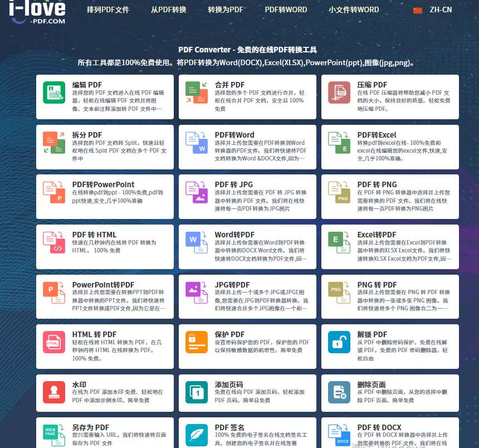Click the purple PDF 转 JPG icon
This screenshot has width=479, height=448.
[x=197, y=193]
